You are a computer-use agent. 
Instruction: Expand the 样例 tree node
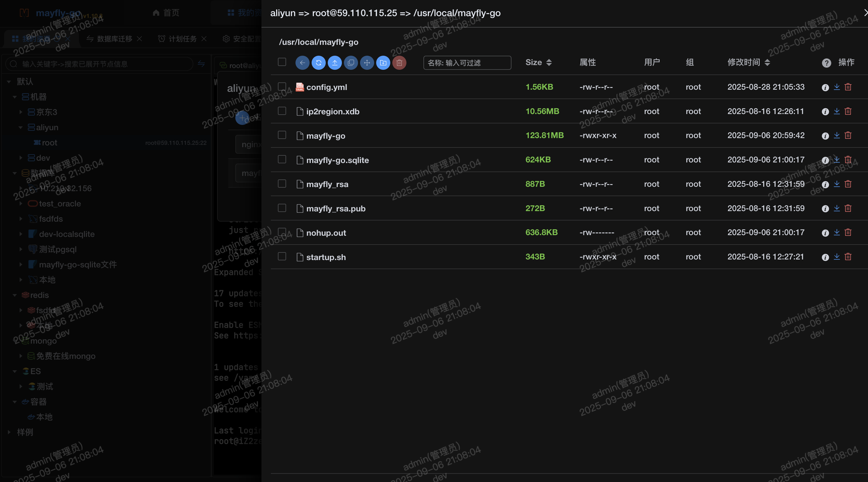pos(9,432)
